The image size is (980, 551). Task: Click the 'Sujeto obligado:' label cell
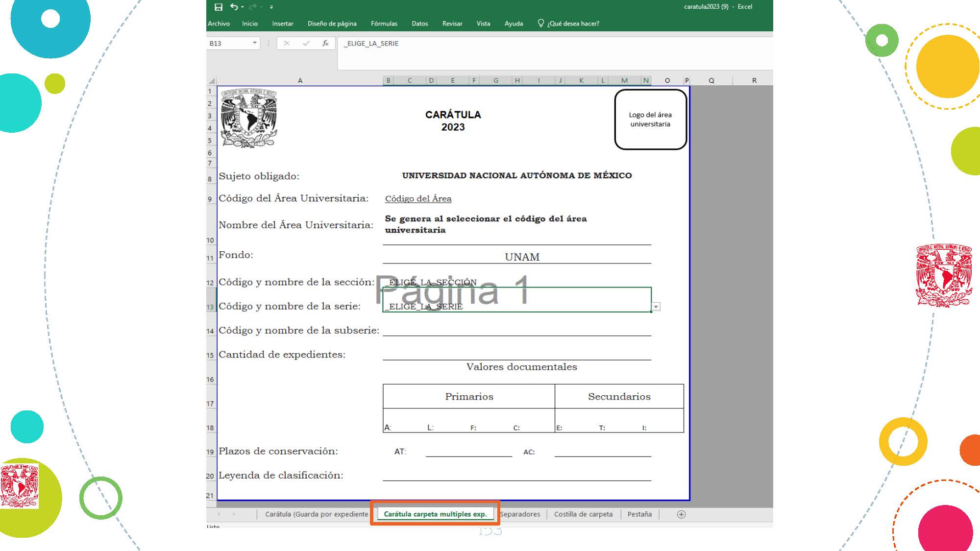coord(259,176)
